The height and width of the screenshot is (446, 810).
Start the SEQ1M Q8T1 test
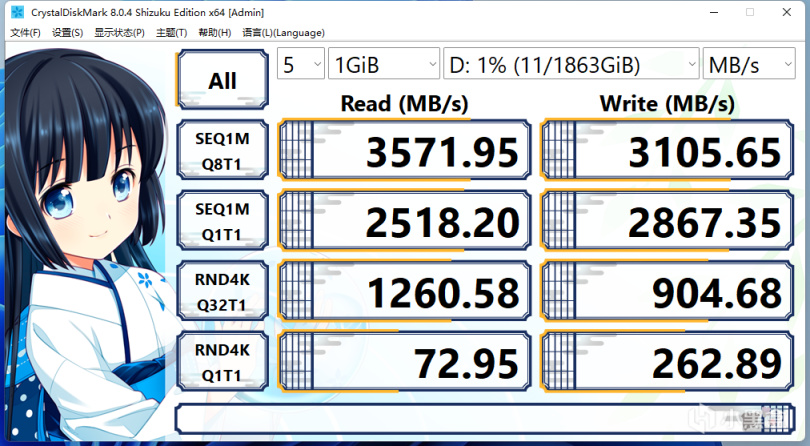tap(223, 150)
